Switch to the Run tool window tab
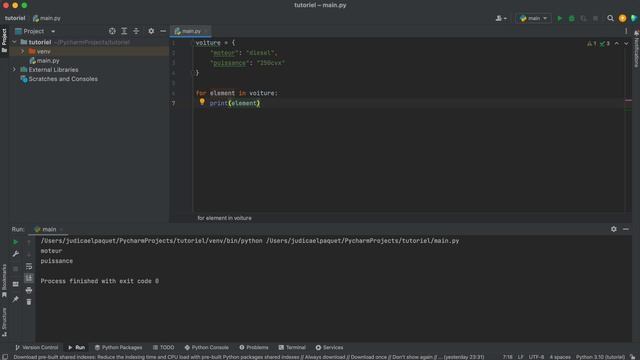The width and height of the screenshot is (640, 360). point(76,347)
